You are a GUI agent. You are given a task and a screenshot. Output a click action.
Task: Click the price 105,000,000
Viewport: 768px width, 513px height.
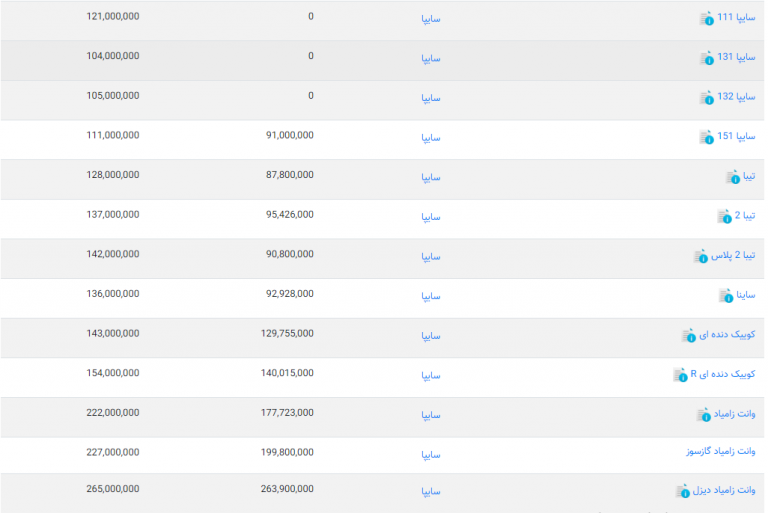[x=113, y=96]
